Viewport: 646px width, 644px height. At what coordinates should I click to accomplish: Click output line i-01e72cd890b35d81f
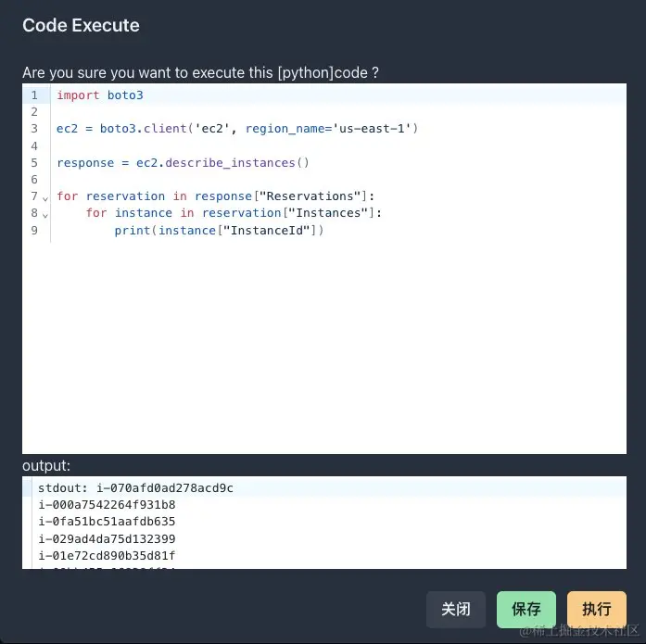coord(108,556)
